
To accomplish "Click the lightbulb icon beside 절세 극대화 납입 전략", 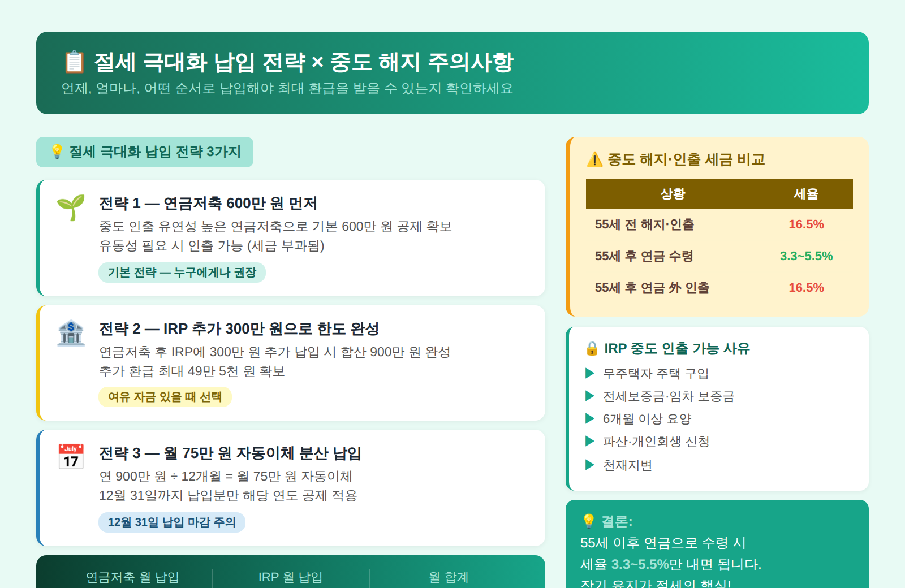I will (x=56, y=152).
